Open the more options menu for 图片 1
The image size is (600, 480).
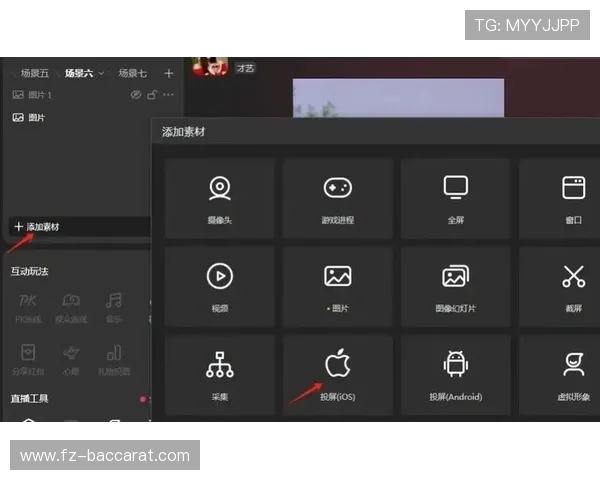click(x=168, y=95)
